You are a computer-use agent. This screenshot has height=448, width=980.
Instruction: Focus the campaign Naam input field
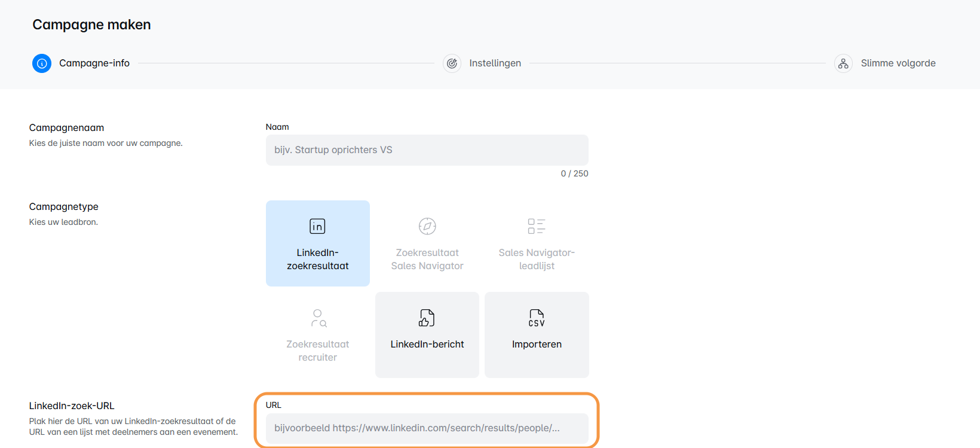pos(427,150)
